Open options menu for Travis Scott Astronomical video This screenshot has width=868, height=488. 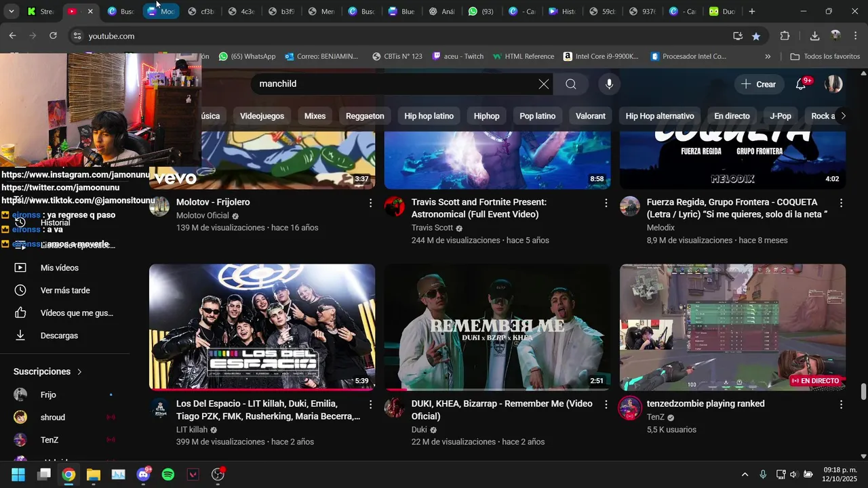(606, 203)
